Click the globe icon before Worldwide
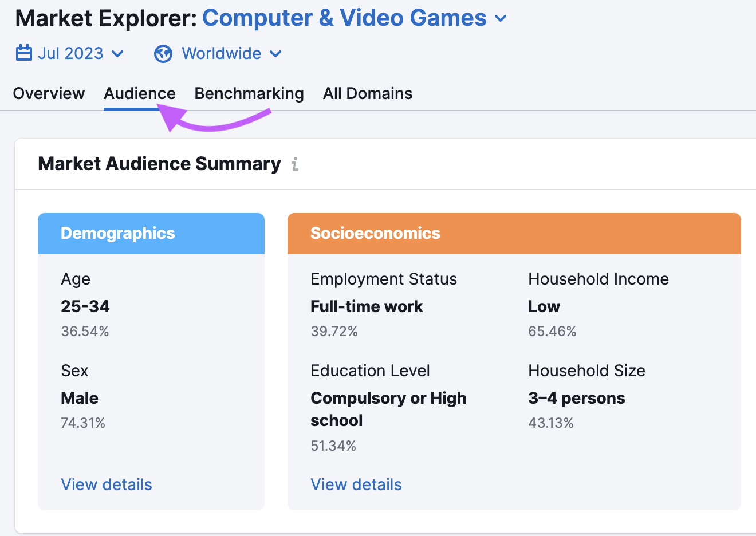 tap(162, 53)
